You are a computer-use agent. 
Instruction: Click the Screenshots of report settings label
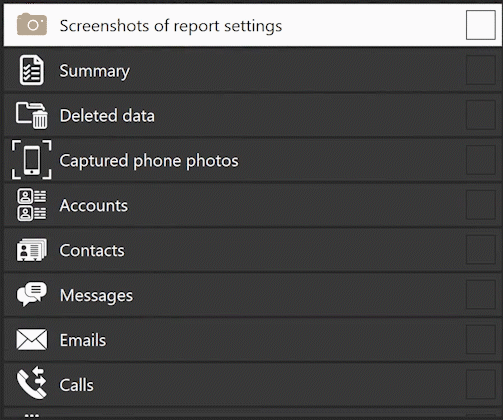pos(171,26)
